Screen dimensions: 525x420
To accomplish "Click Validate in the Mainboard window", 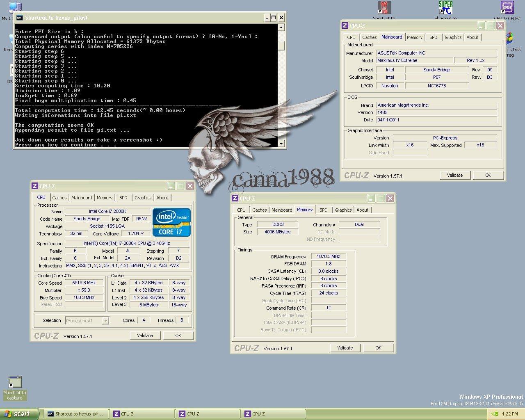I will [455, 175].
